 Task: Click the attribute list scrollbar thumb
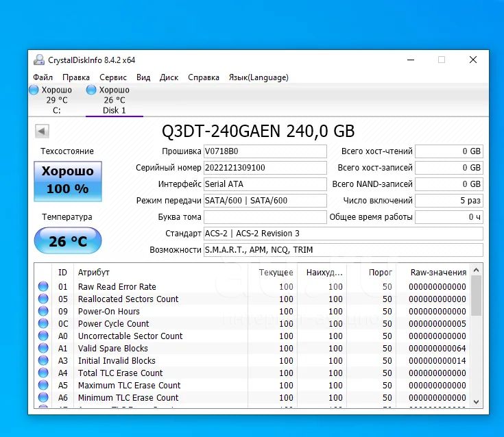point(477,296)
